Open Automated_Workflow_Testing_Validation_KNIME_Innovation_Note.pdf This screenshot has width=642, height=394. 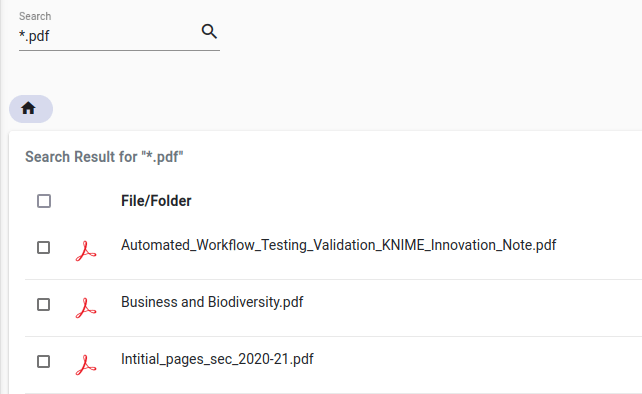click(338, 245)
